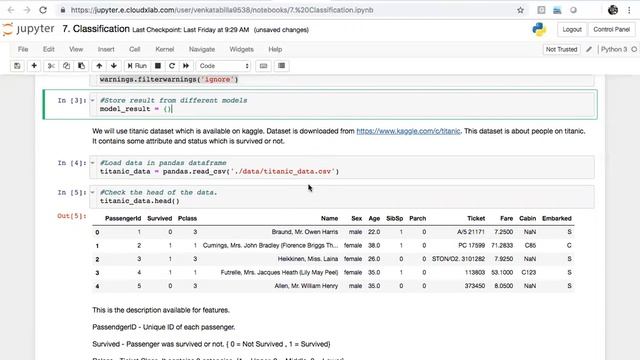The height and width of the screenshot is (360, 640).
Task: Open the Kernel menu
Action: [x=164, y=49]
